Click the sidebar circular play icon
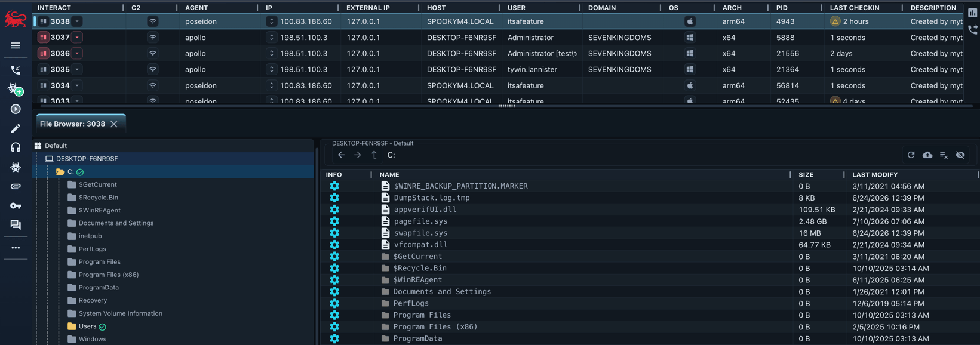 point(16,109)
